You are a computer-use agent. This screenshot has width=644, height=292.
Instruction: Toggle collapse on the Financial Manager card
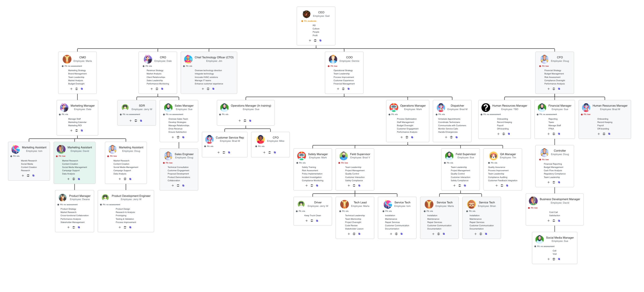tap(553, 134)
